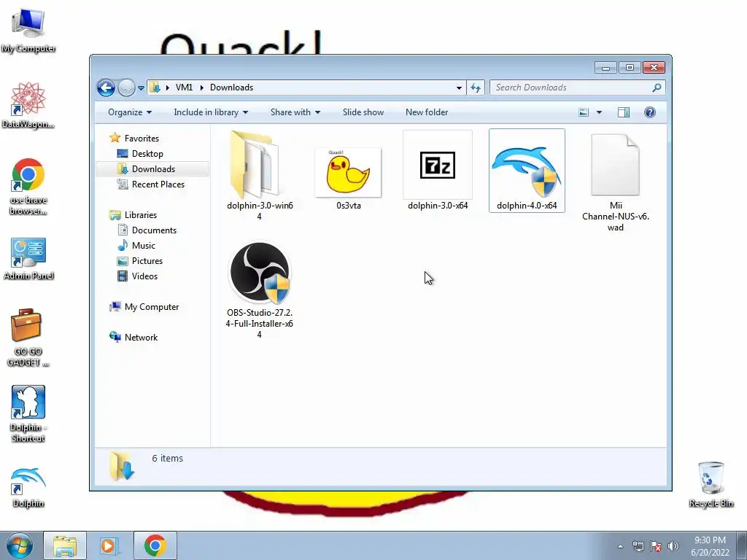This screenshot has width=747, height=560.
Task: Click the Forward navigation arrow
Action: pyautogui.click(x=126, y=87)
